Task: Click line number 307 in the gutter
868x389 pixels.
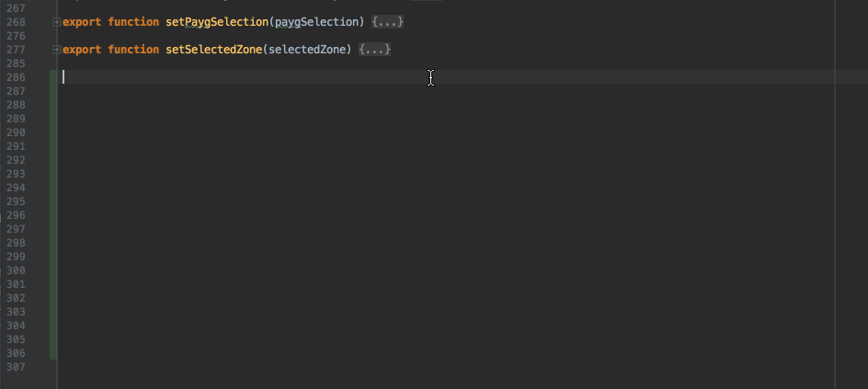Action: (16, 368)
